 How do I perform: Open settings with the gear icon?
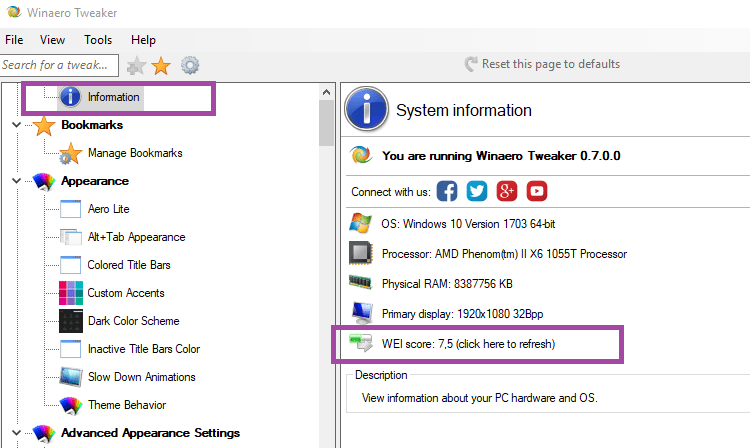click(190, 65)
